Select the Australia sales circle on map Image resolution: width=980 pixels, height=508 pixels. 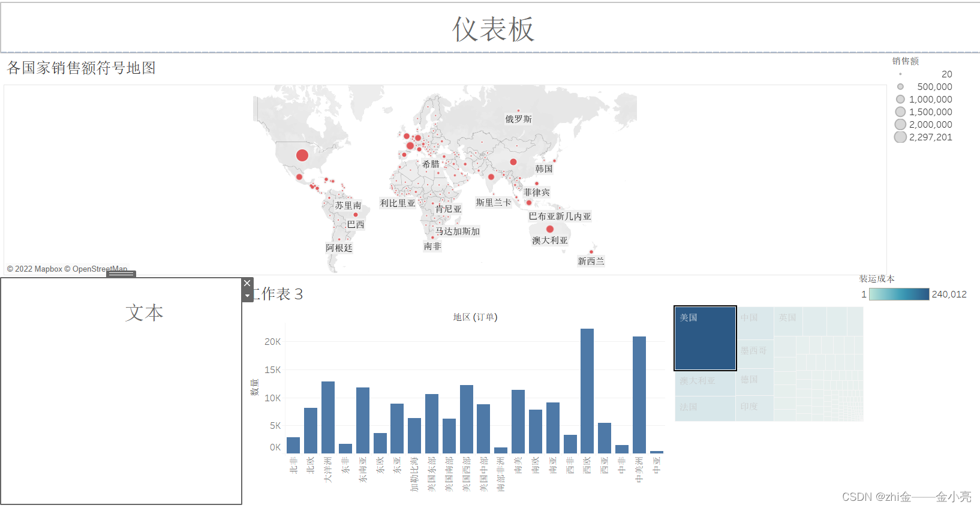(x=550, y=229)
